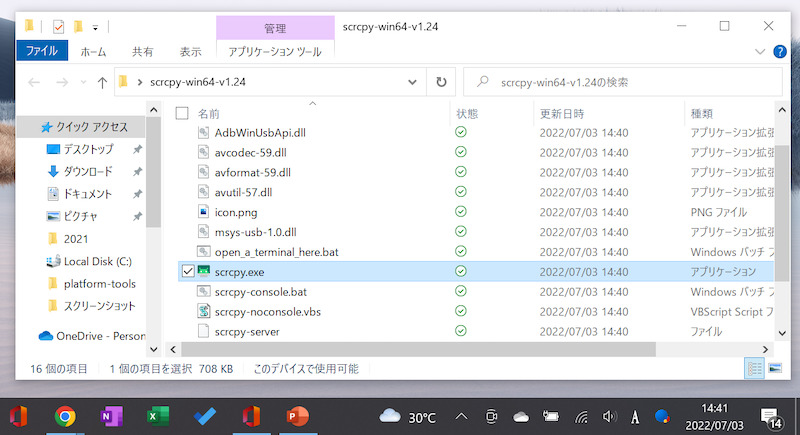Open the ファイル menu tab
800x435 pixels.
(41, 51)
